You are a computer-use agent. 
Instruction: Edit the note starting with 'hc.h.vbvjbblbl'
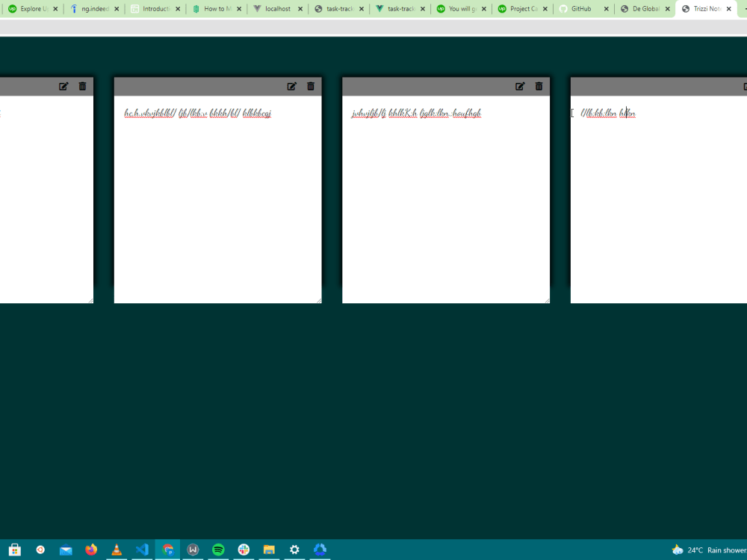(291, 86)
